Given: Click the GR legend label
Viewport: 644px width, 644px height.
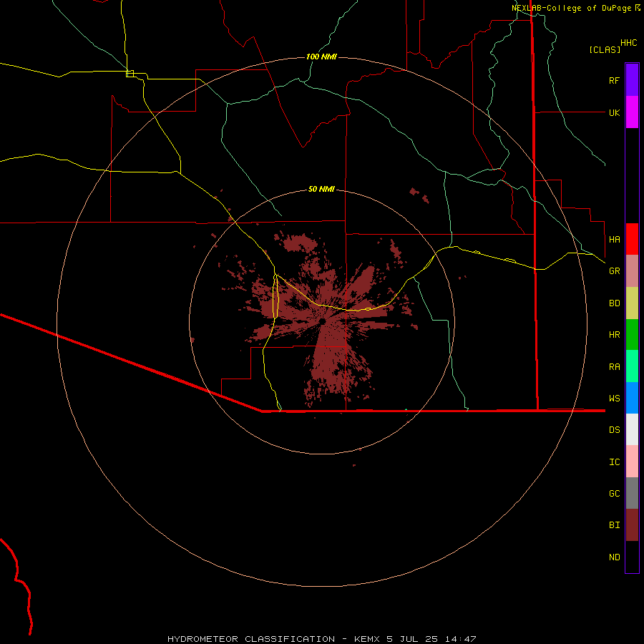Looking at the screenshot, I should click(x=614, y=271).
